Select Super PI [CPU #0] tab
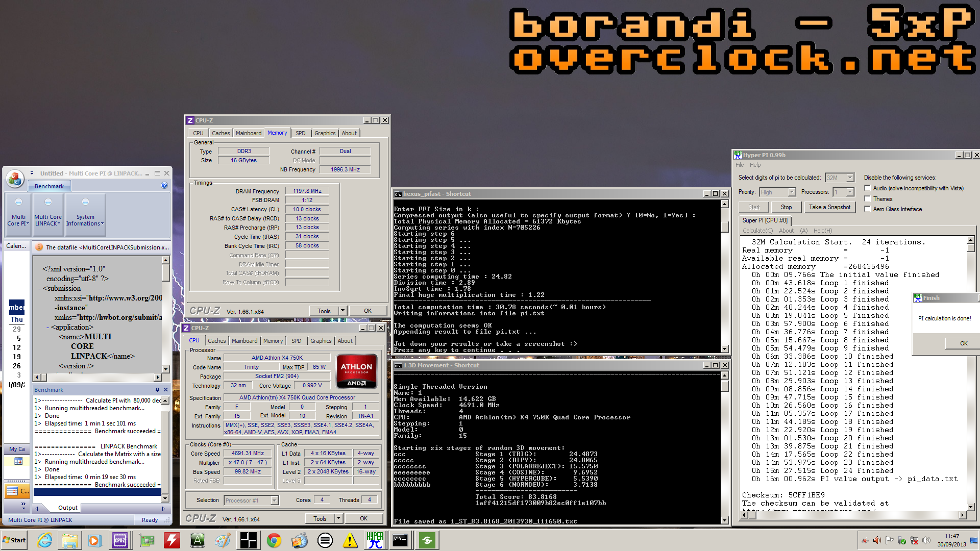Image resolution: width=980 pixels, height=551 pixels. (765, 220)
